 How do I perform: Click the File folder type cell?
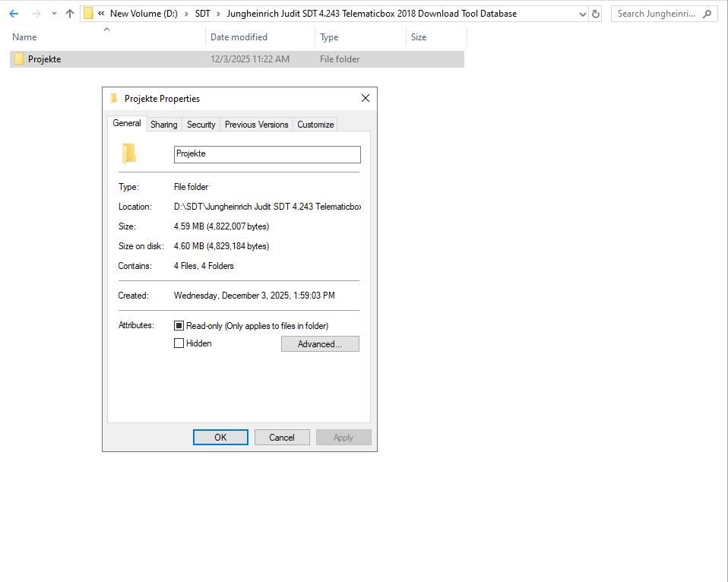(340, 59)
